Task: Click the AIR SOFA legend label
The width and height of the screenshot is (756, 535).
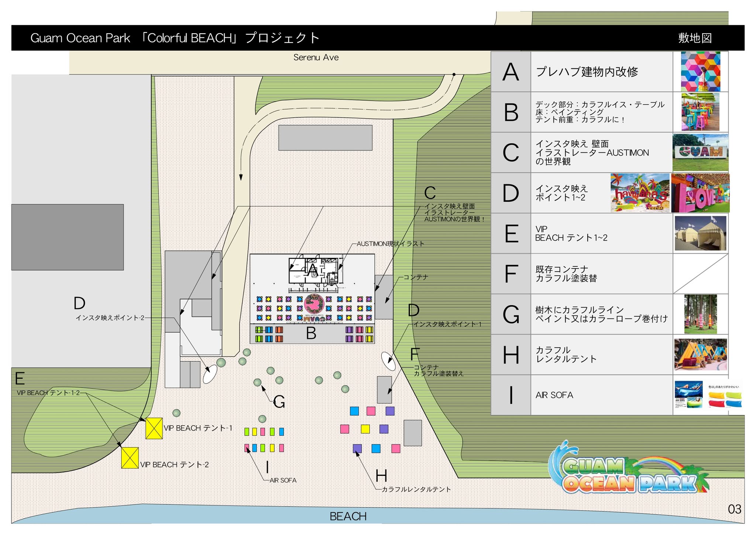Action: (554, 395)
